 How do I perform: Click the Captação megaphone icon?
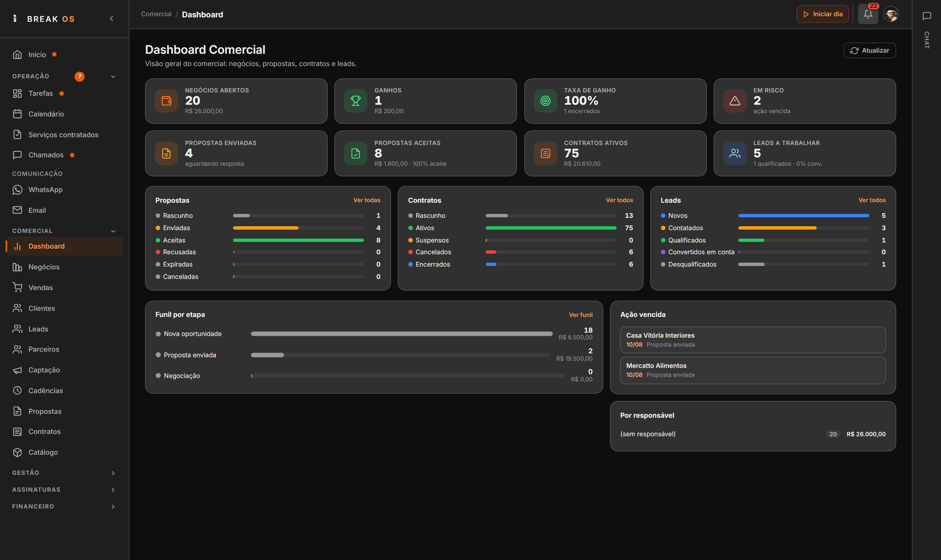point(17,370)
